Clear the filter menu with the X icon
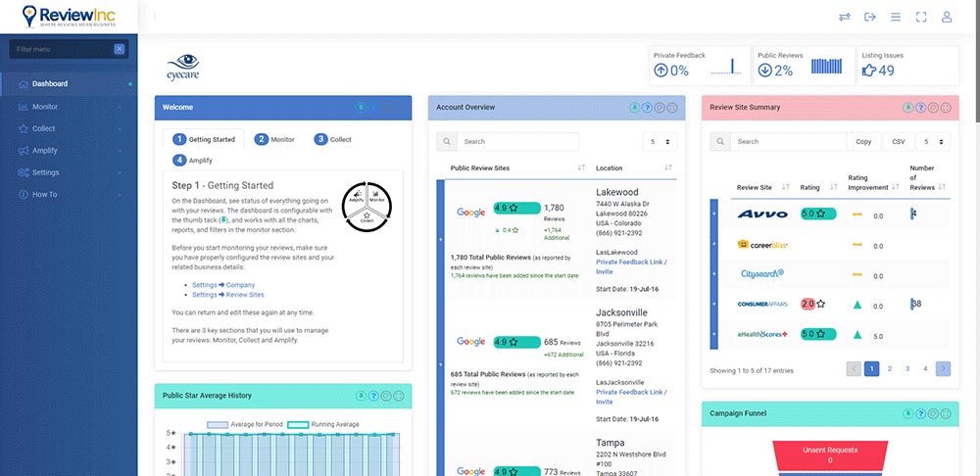 pos(120,49)
